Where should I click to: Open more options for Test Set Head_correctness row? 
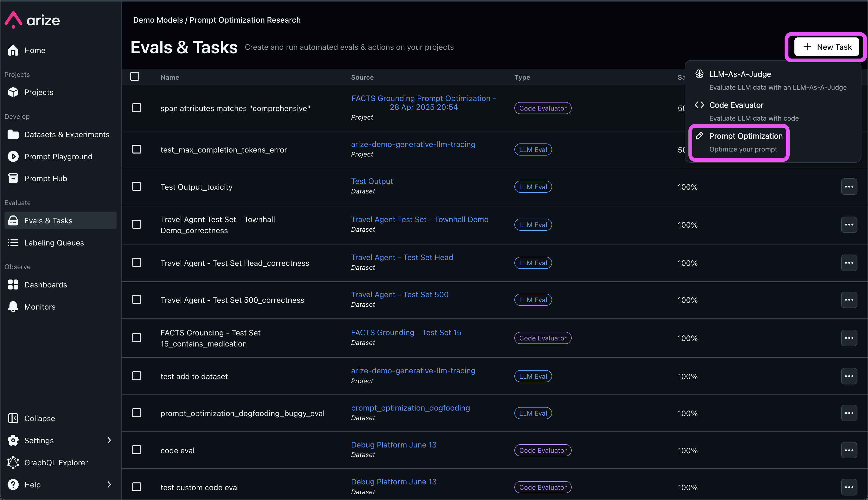pos(849,263)
